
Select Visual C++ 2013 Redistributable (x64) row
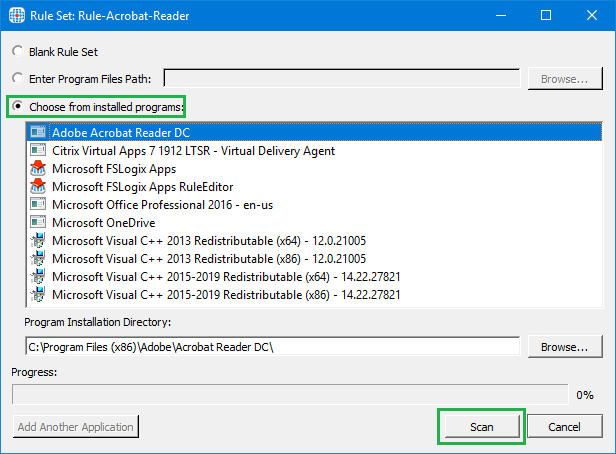point(314,241)
